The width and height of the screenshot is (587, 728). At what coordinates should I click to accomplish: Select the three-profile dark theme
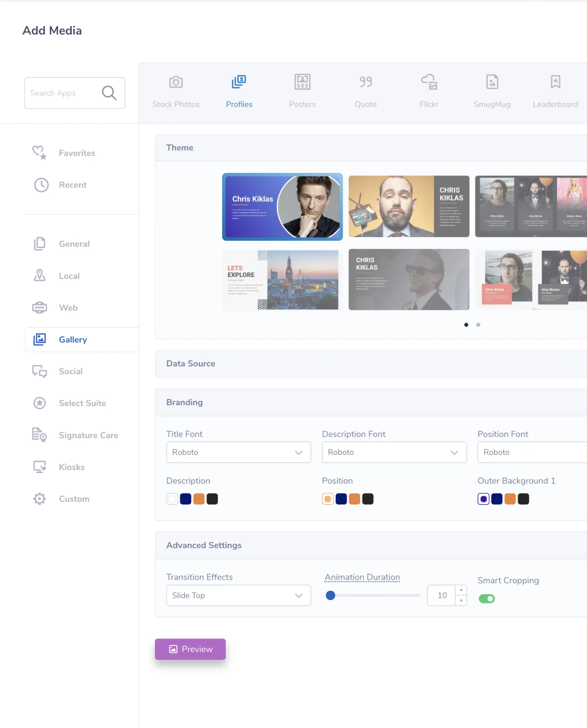531,206
